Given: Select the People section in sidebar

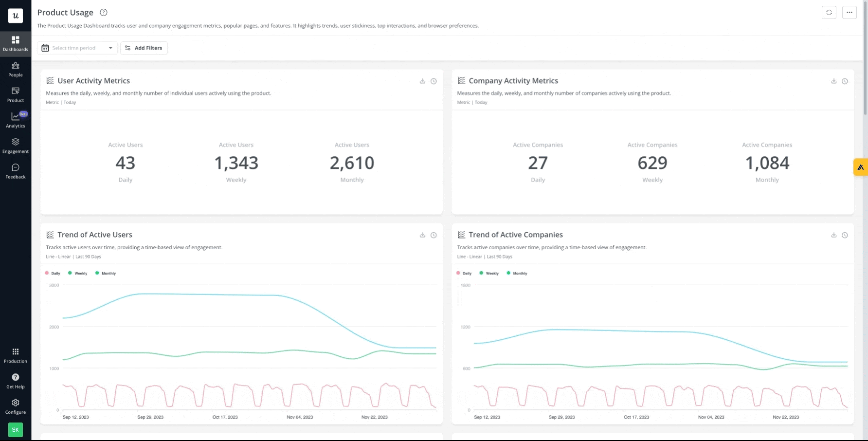Looking at the screenshot, I should tap(16, 69).
